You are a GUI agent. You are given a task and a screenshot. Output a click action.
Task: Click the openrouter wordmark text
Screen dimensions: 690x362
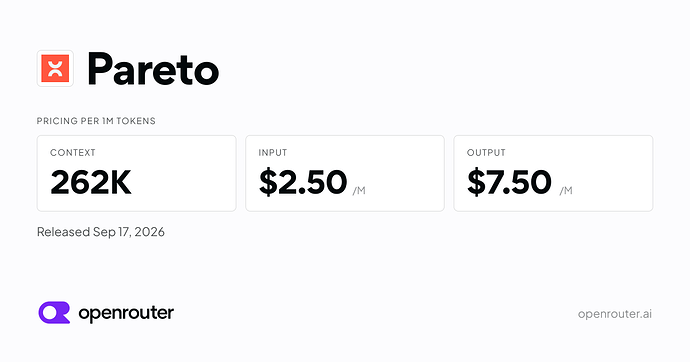126,314
